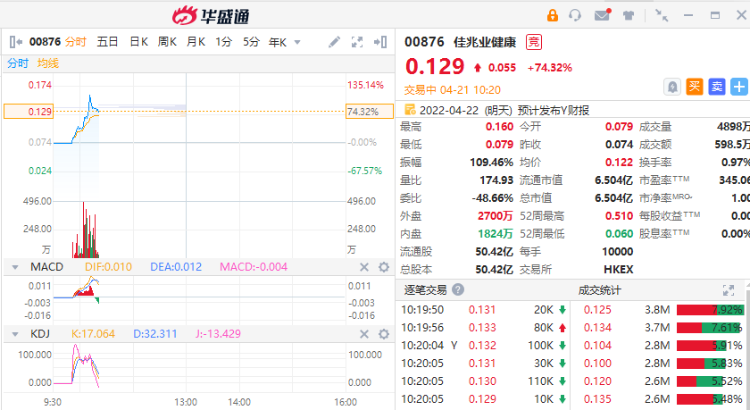Expand the trade statistics panel
This screenshot has height=410, width=750.
[x=728, y=290]
